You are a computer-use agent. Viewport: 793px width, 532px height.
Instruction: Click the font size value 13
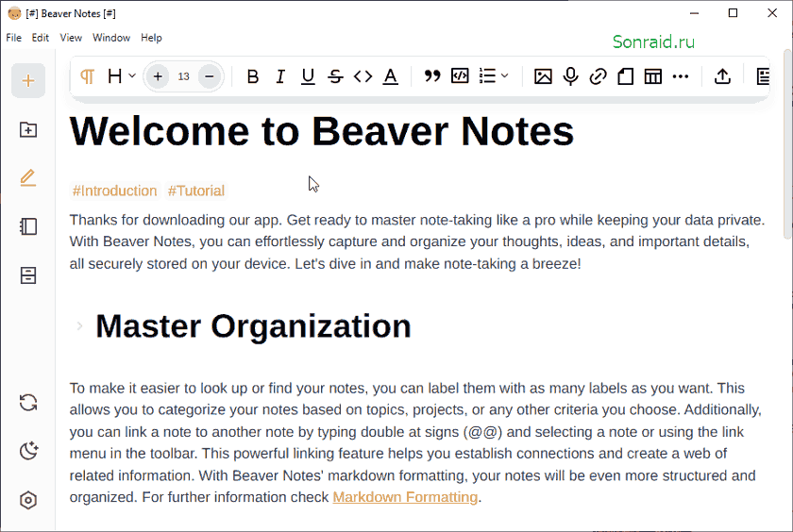(183, 76)
